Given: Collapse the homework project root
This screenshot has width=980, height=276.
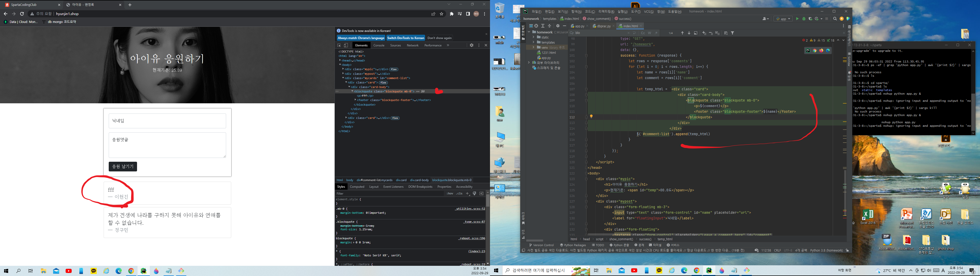Looking at the screenshot, I should pyautogui.click(x=529, y=32).
